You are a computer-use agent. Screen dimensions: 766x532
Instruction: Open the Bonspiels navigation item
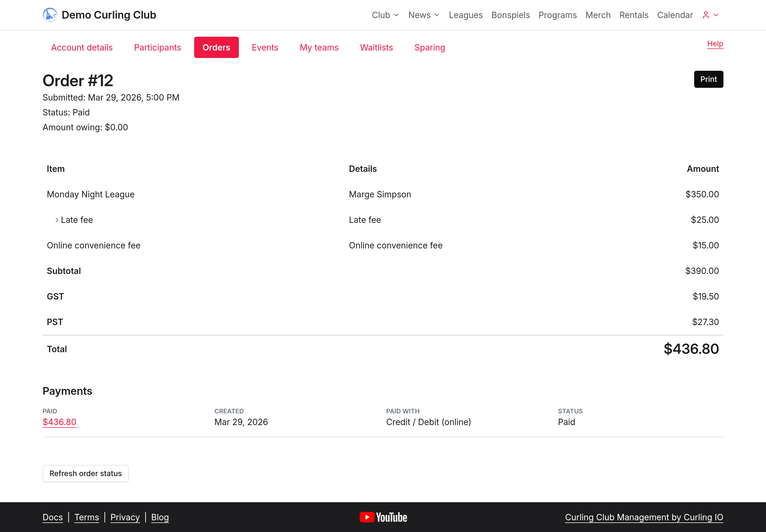click(x=510, y=15)
